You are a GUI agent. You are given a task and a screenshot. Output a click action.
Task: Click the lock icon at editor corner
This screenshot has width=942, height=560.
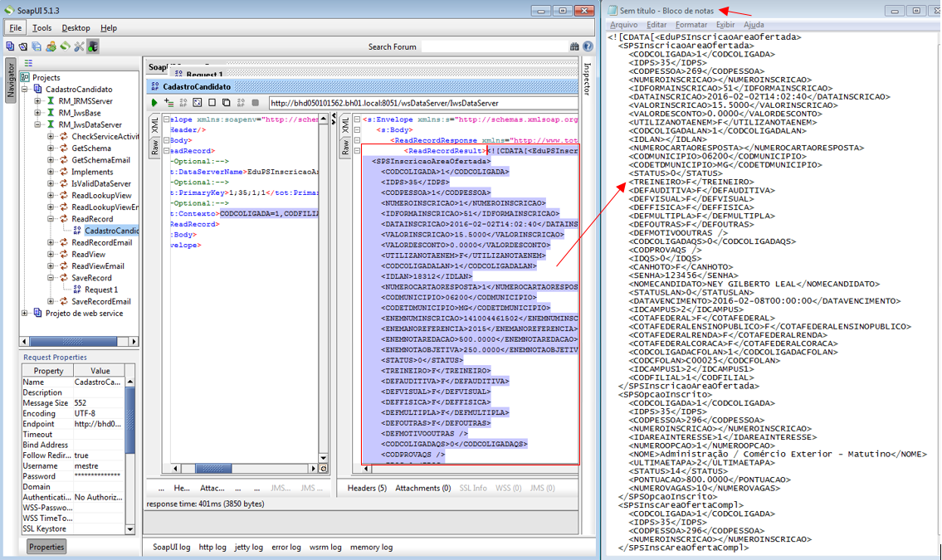tap(323, 468)
